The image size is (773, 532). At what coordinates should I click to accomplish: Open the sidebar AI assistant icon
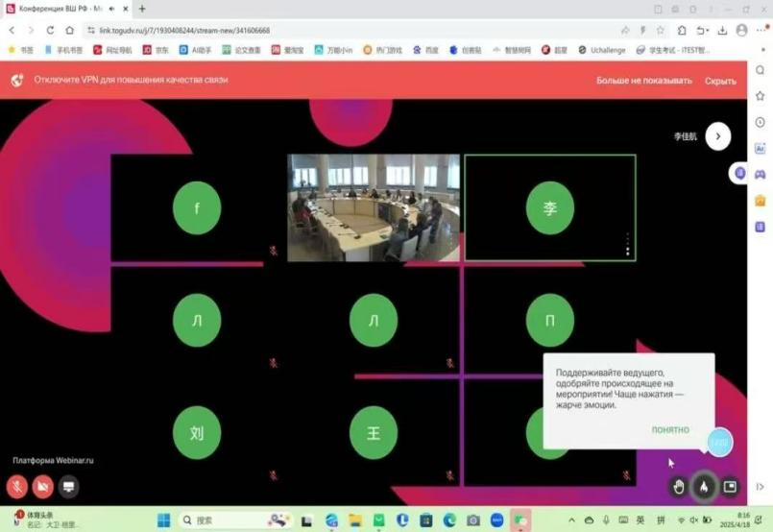click(x=761, y=148)
